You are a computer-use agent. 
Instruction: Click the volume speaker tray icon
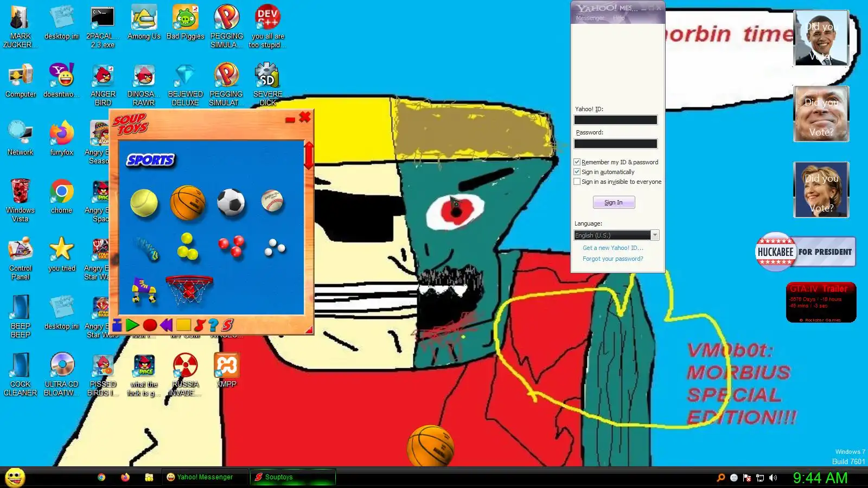[x=773, y=478]
